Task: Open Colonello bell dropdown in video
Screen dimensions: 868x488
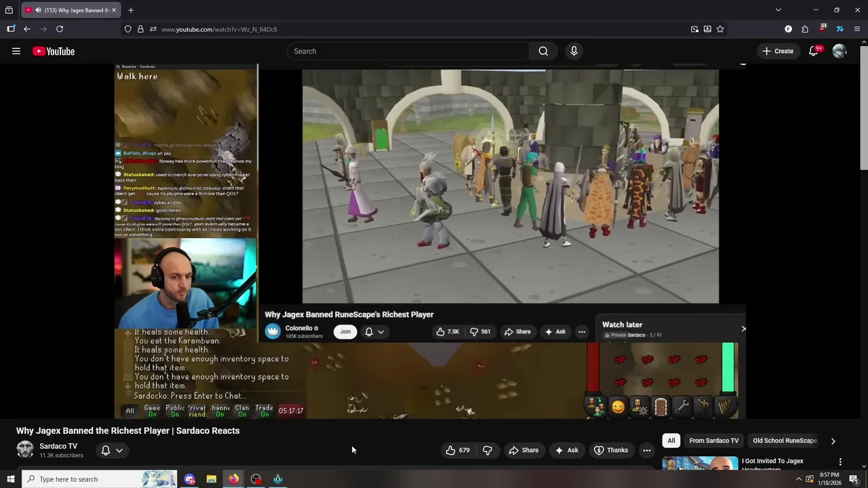Action: tap(374, 331)
